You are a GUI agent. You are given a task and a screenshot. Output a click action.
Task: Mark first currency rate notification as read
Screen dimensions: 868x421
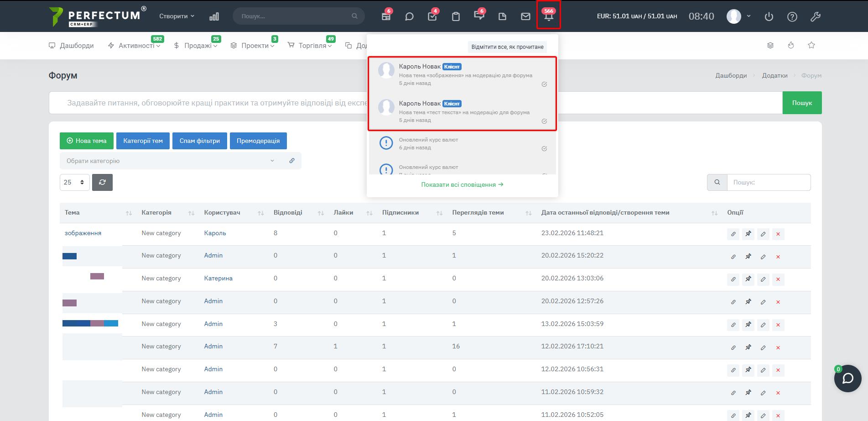544,149
